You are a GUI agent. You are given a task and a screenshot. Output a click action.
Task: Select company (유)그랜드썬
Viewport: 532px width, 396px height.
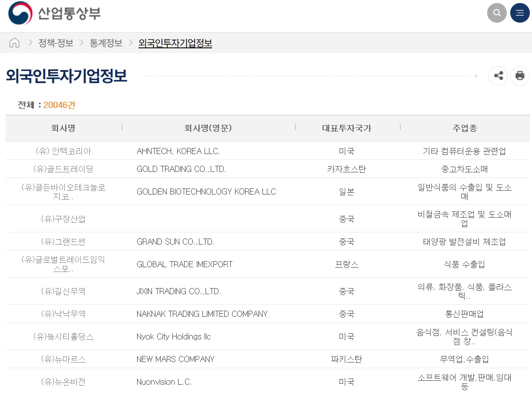coord(63,242)
